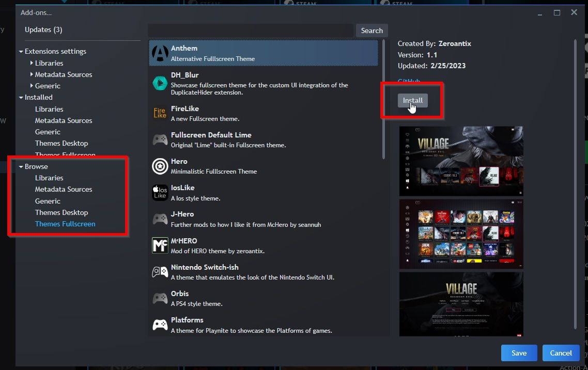Select the Nintendo Switch-ish controller icon
Image resolution: width=588 pixels, height=370 pixels.
[160, 271]
